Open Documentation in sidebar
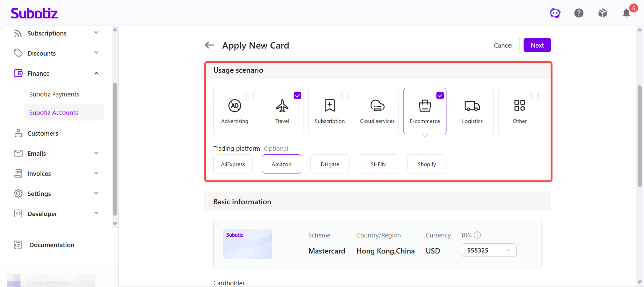The image size is (644, 287). point(52,245)
